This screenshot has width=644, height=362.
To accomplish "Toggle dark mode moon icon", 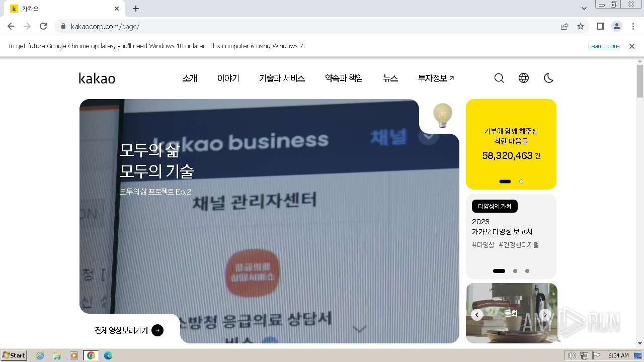I will 548,78.
